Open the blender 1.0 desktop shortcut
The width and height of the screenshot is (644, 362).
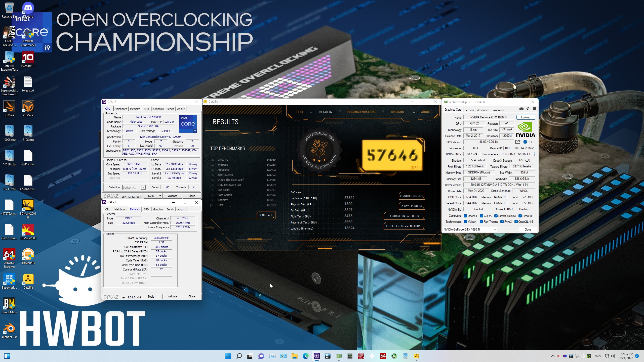tap(9, 330)
